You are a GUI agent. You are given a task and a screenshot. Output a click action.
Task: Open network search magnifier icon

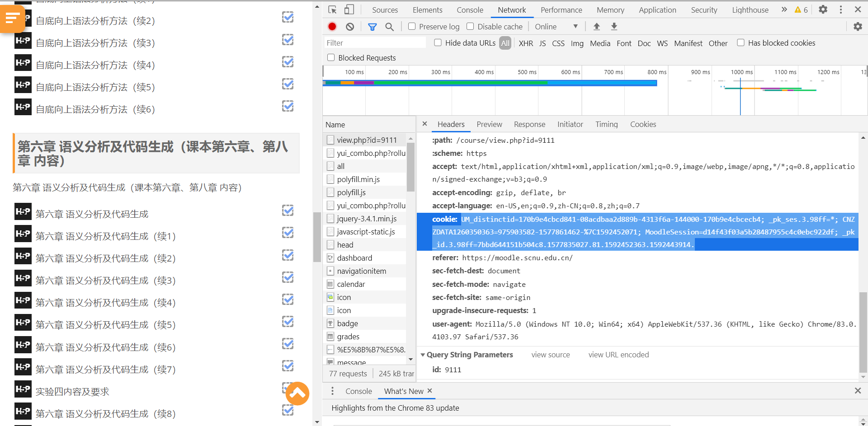coord(389,27)
